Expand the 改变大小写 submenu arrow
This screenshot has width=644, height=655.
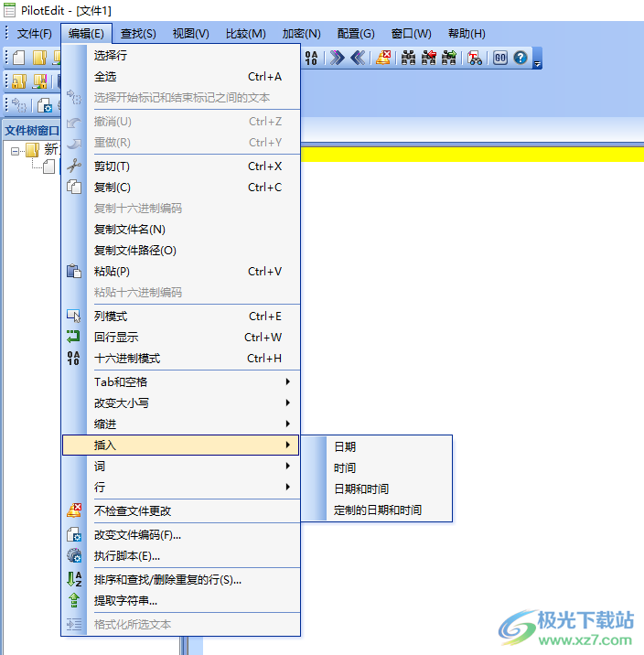(x=288, y=403)
